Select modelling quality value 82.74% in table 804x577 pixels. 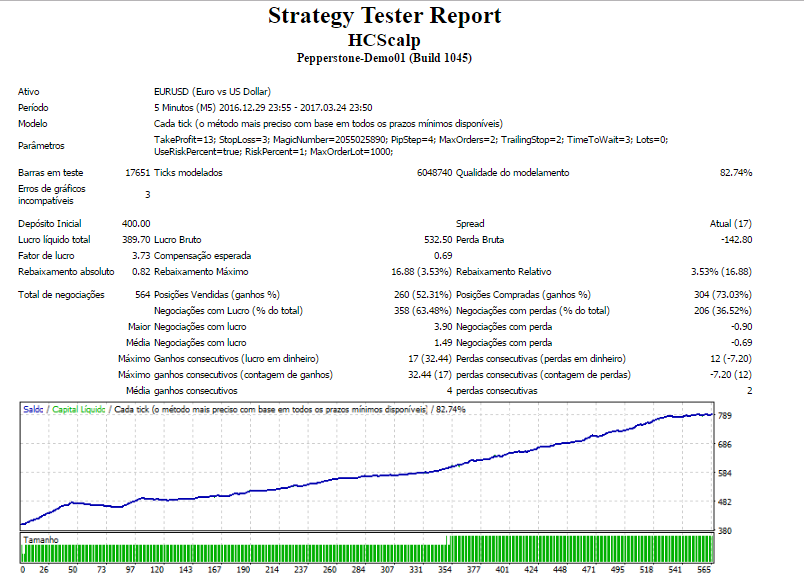(736, 173)
